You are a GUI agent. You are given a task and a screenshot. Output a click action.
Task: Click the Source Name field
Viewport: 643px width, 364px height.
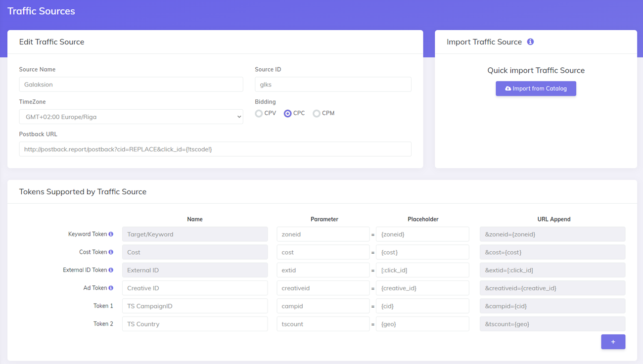(x=131, y=85)
